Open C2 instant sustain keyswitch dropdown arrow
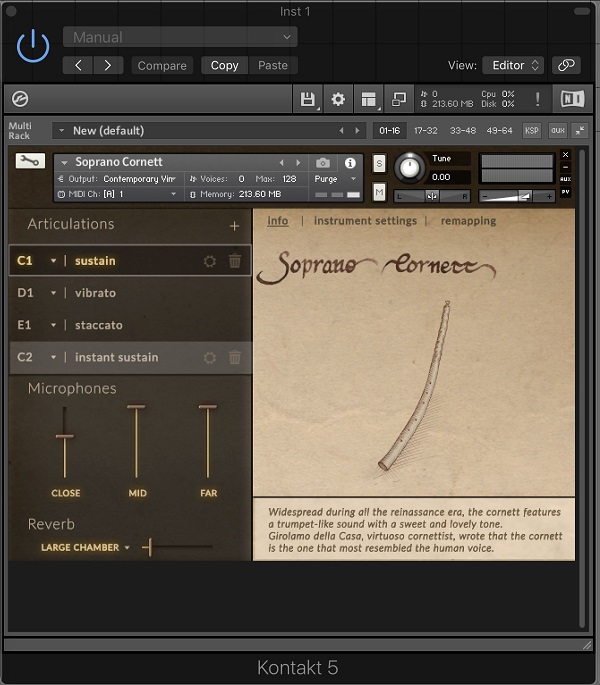The width and height of the screenshot is (600, 685). [x=53, y=357]
